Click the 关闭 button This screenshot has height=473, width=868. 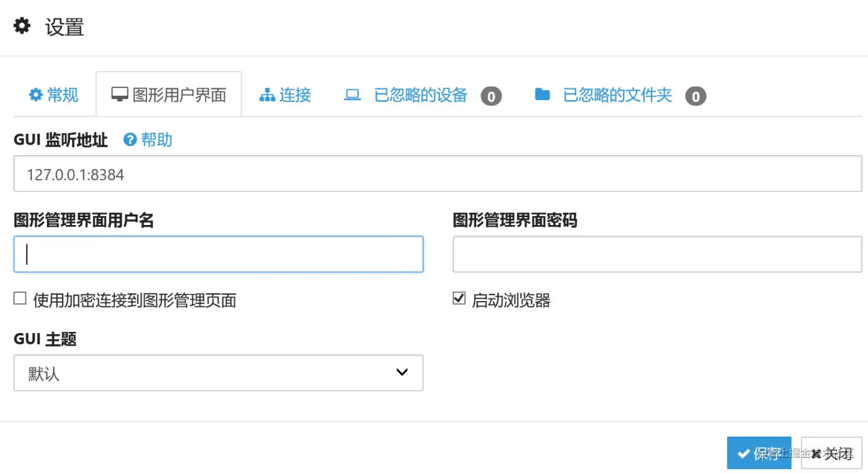[831, 453]
